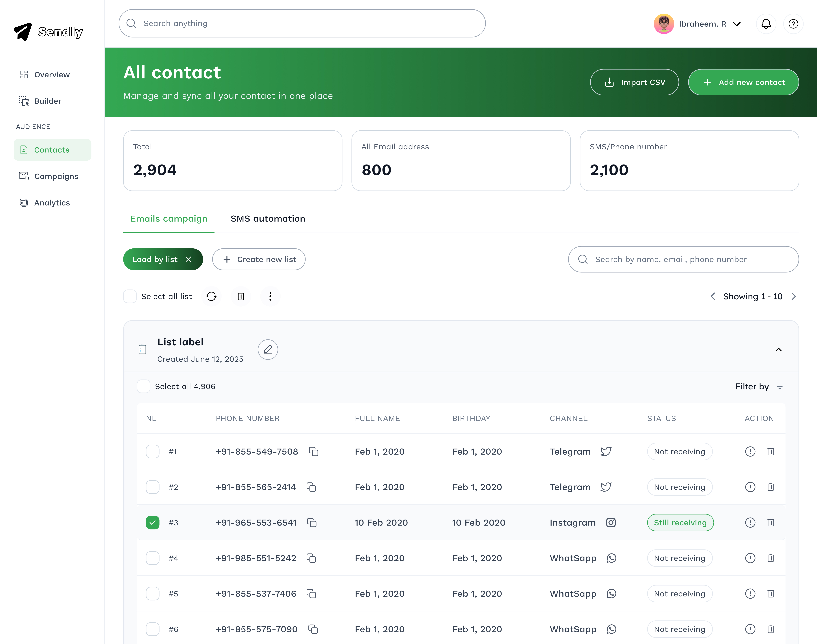View info for contact #4
Image resolution: width=817 pixels, height=644 pixels.
(x=750, y=558)
